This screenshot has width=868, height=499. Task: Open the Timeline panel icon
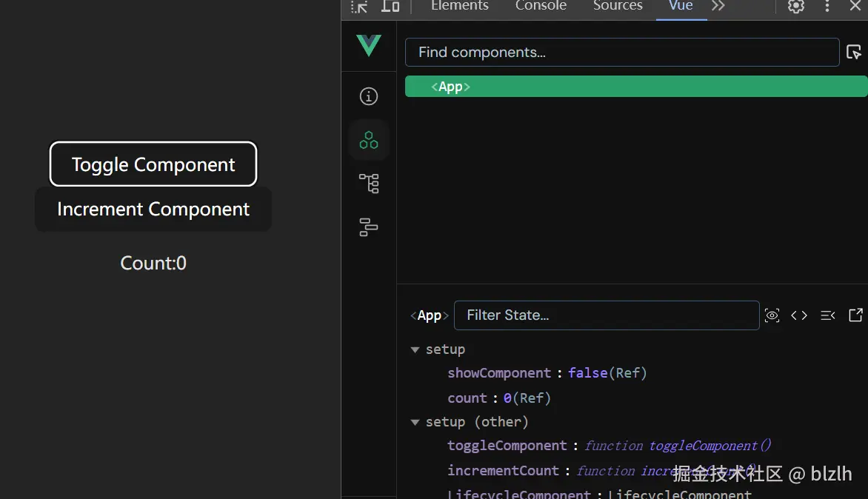click(368, 227)
